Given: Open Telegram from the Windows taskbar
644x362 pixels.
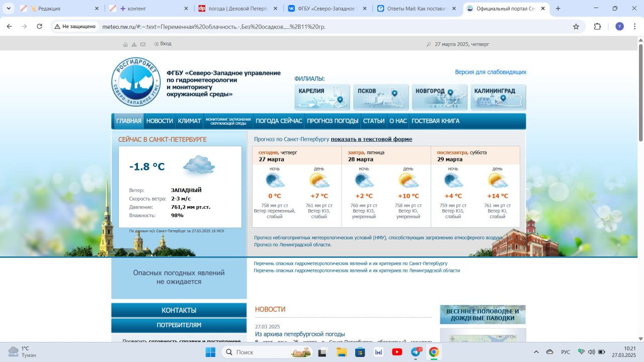Looking at the screenshot, I should coord(416,352).
